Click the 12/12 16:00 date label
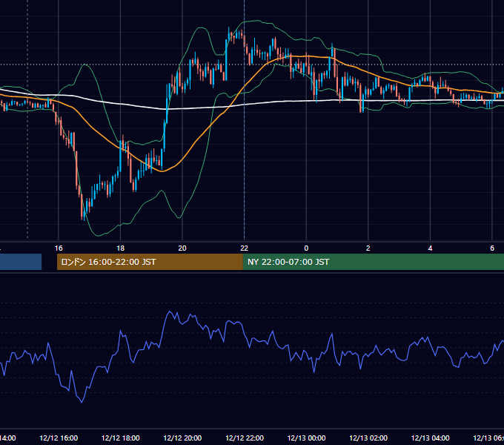Screen dimensions: 504x445 coord(59,438)
